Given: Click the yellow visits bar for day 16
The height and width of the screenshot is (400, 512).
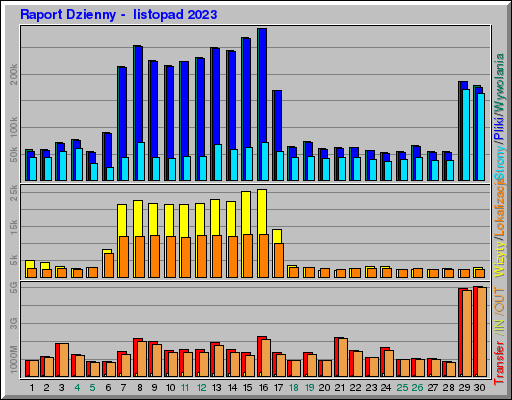Looking at the screenshot, I should (262, 212).
